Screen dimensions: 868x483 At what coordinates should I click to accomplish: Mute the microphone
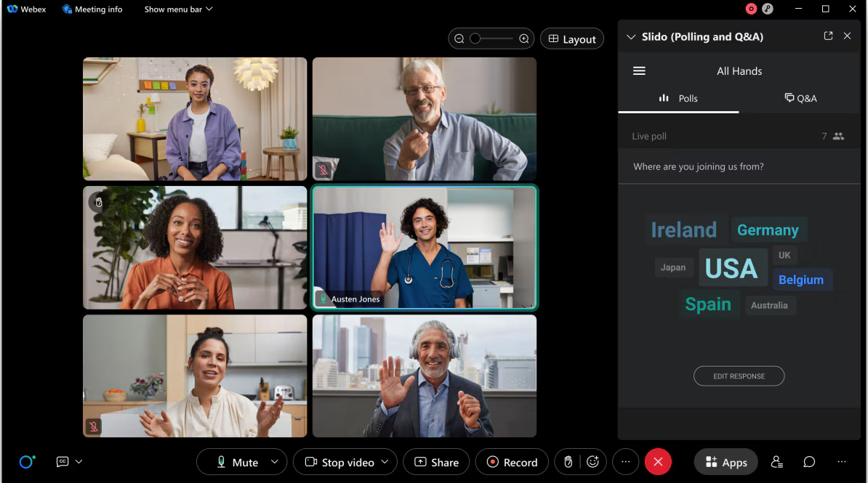[238, 462]
